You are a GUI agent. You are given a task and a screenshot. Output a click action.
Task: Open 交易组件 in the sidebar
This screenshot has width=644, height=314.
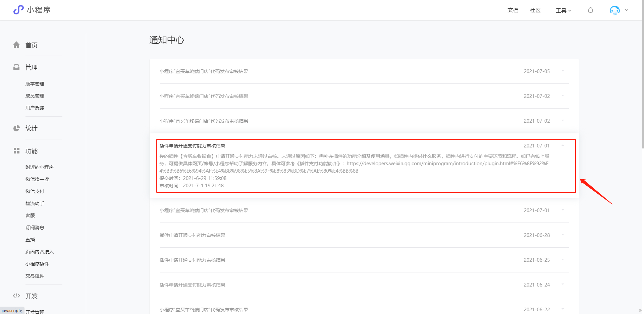click(x=35, y=276)
